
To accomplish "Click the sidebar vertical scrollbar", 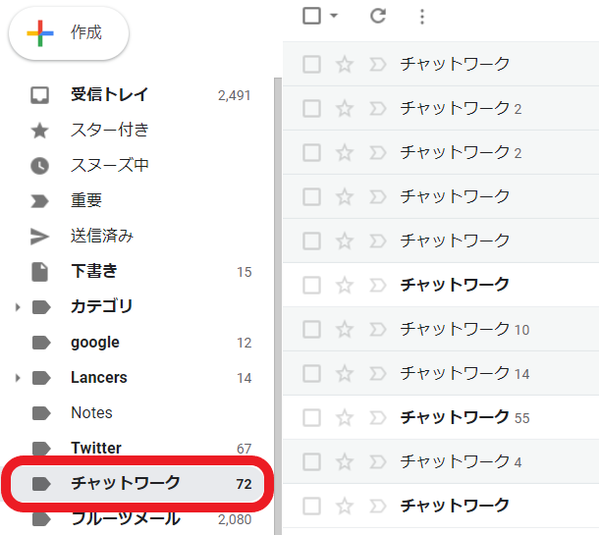I will coord(278,306).
